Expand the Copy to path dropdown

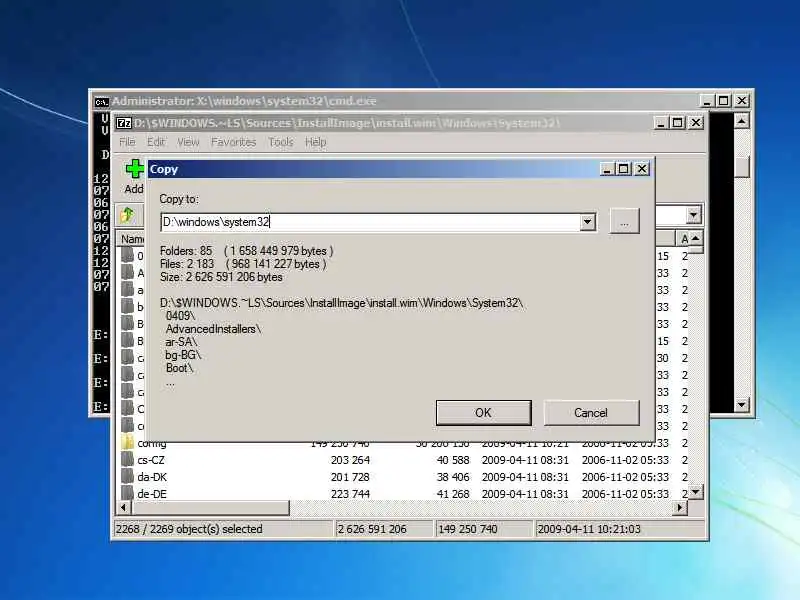pyautogui.click(x=587, y=222)
